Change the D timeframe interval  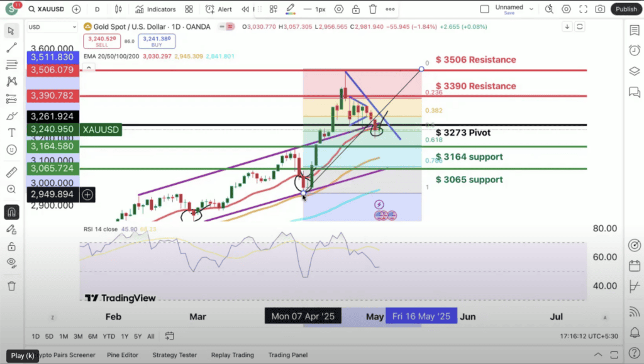pos(97,9)
